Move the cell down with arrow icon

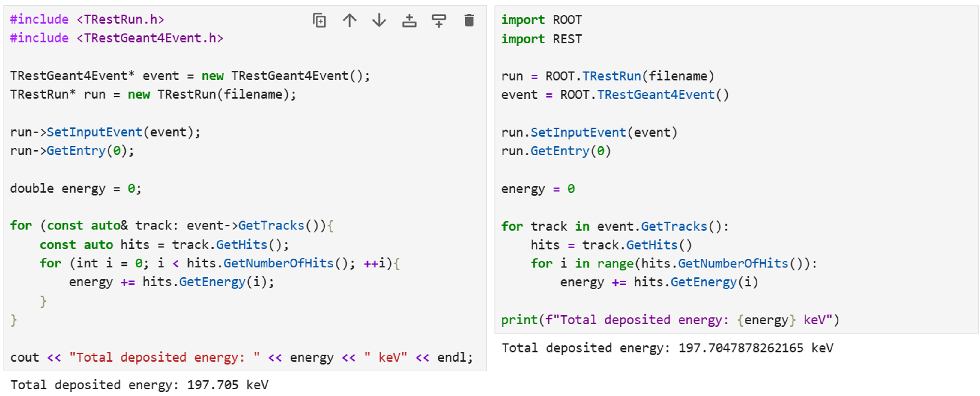coord(379,21)
